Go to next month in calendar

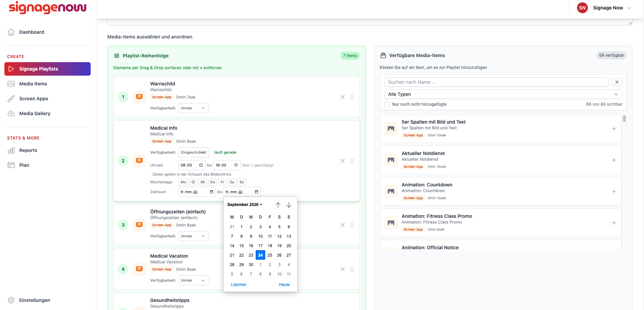coord(289,205)
